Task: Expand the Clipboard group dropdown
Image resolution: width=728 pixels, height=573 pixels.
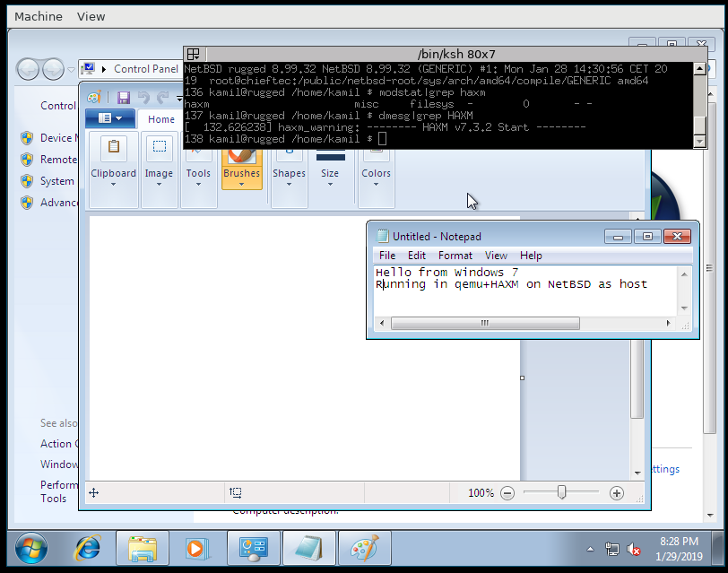Action: coord(114,184)
